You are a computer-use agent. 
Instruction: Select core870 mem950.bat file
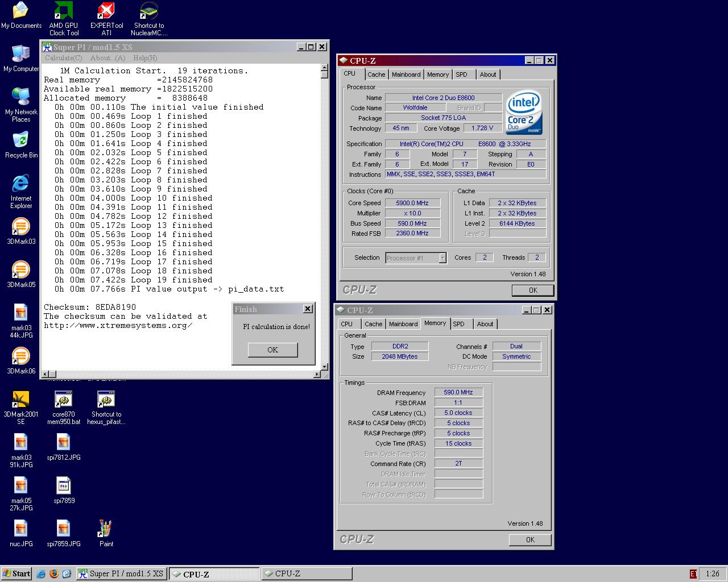(64, 408)
